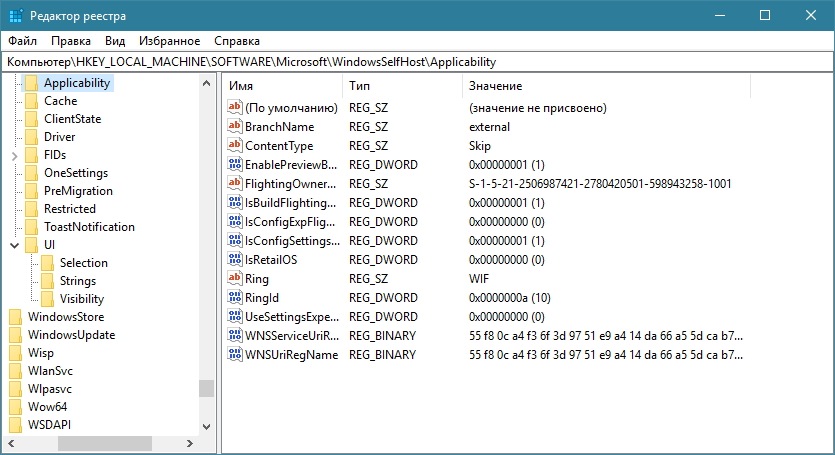835x455 pixels.
Task: Click the tree horizontal scroll left arrow
Action: click(11, 443)
